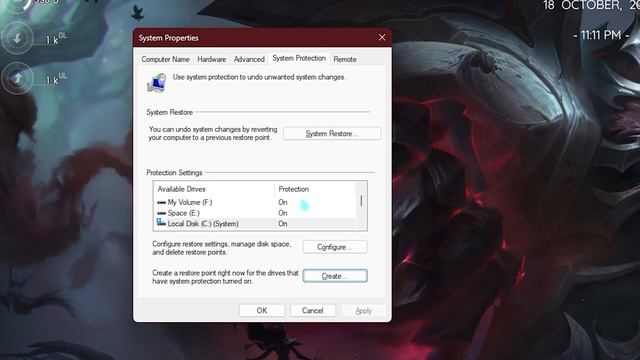Confirm with the OK button
The height and width of the screenshot is (360, 640).
262,311
